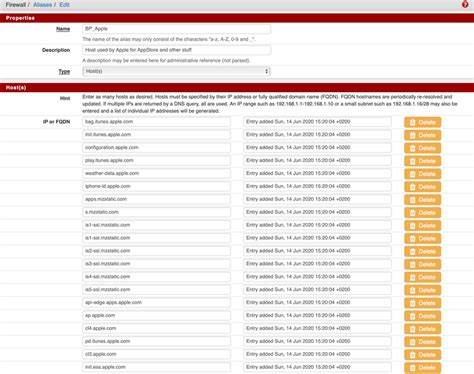Screen dimensions: 474x374
Task: Edit the s.mzstatic.com host field
Action: (x=156, y=212)
